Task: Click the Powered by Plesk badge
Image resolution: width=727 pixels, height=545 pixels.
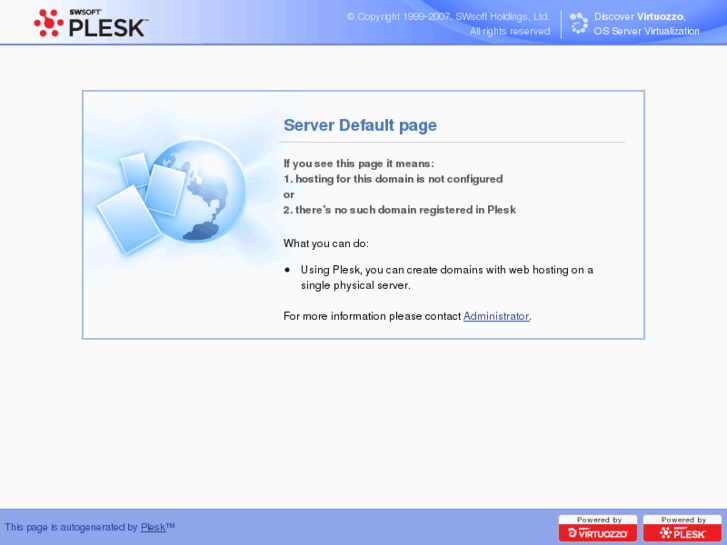Action: pyautogui.click(x=682, y=528)
